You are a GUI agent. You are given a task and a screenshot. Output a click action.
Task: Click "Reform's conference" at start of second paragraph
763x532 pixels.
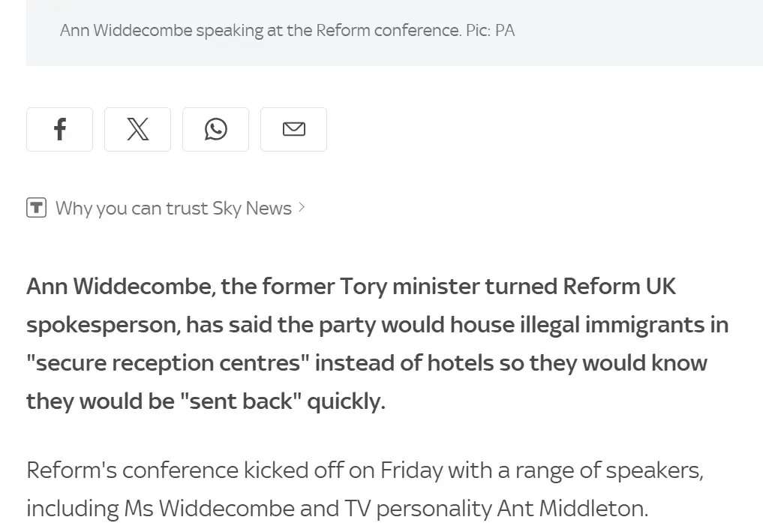point(132,470)
